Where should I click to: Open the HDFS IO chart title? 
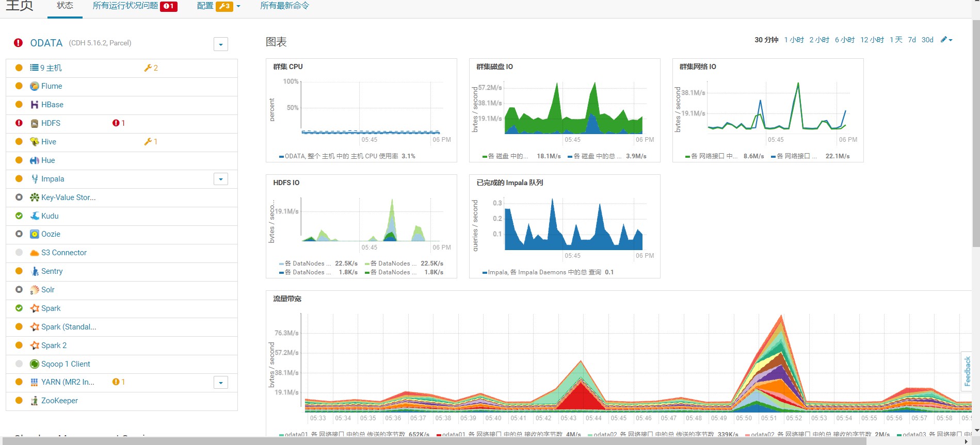pos(286,183)
